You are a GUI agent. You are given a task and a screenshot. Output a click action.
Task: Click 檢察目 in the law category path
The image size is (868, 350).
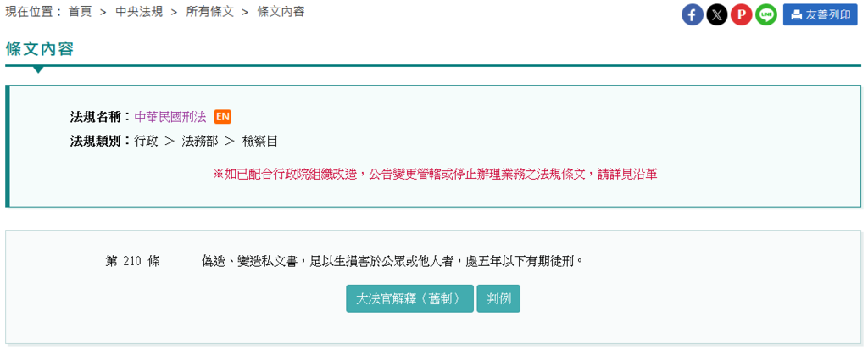[x=259, y=142]
